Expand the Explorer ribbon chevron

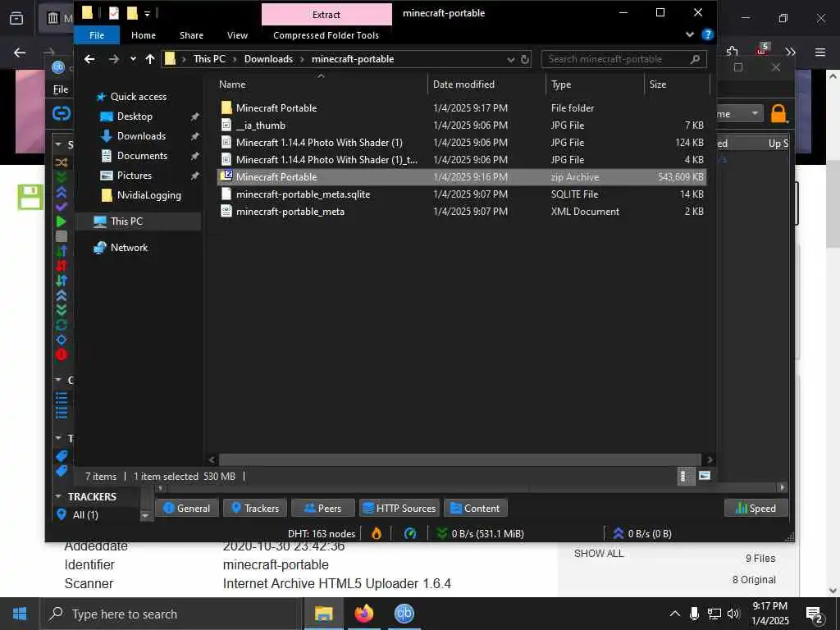point(690,34)
